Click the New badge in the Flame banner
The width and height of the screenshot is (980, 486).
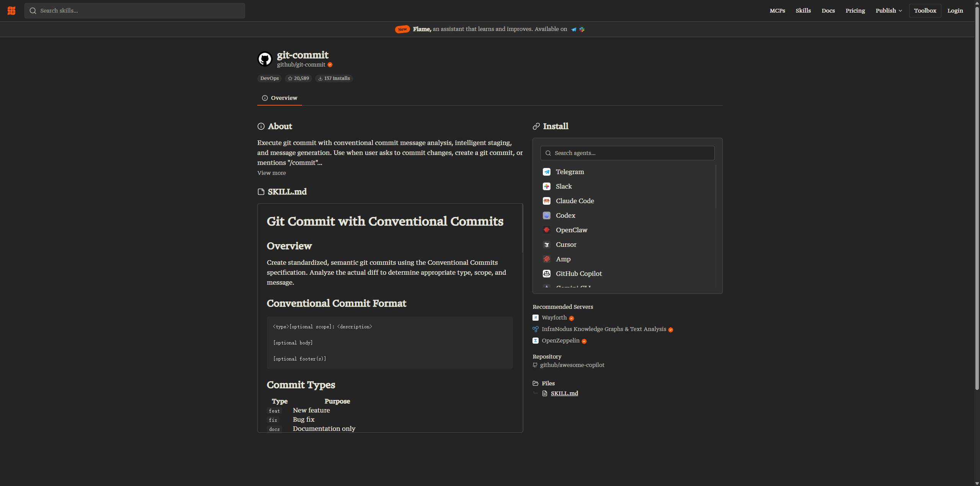point(402,29)
